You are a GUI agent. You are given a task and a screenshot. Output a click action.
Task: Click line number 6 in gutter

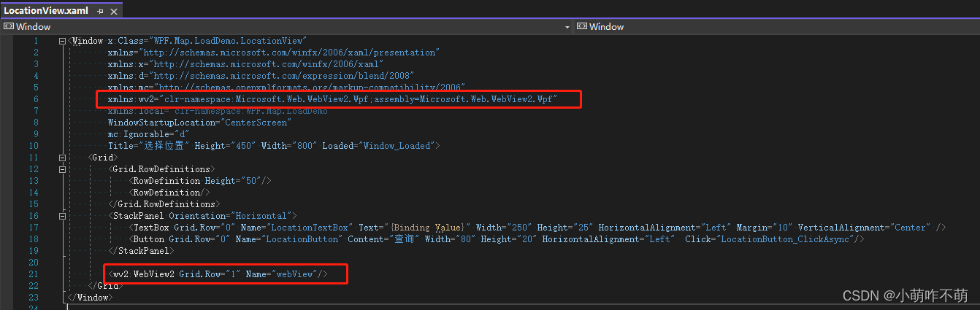[x=36, y=99]
